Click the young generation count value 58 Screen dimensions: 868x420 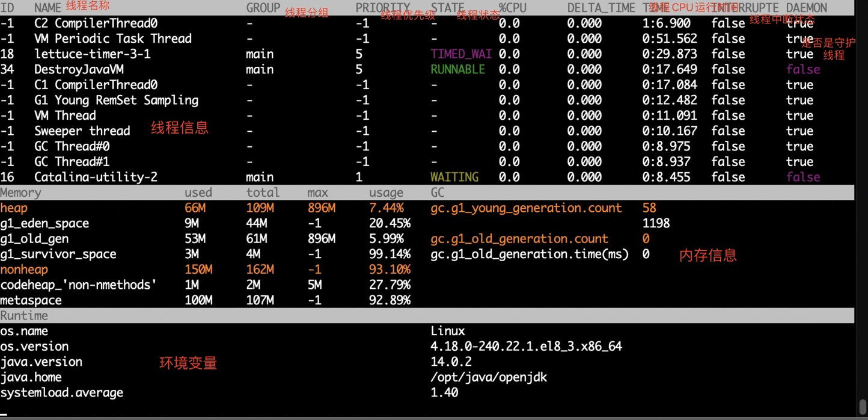coord(649,208)
